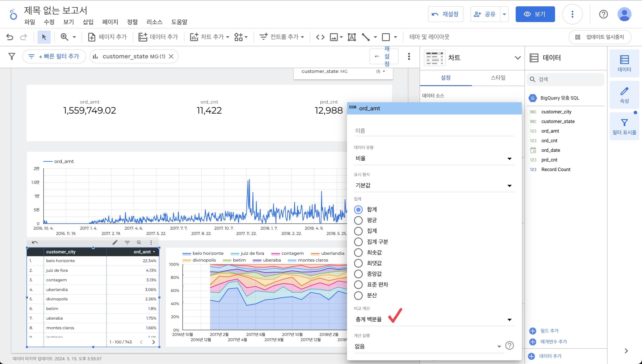This screenshot has width=642, height=364.
Task: Click the 이름 input field
Action: 434,131
